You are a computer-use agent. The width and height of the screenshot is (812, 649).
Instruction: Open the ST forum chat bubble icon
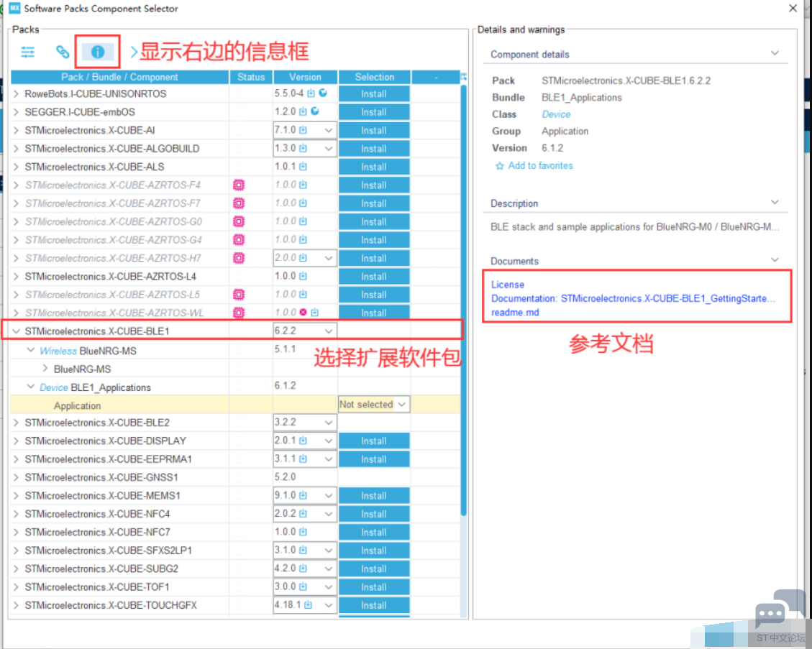pyautogui.click(x=780, y=609)
